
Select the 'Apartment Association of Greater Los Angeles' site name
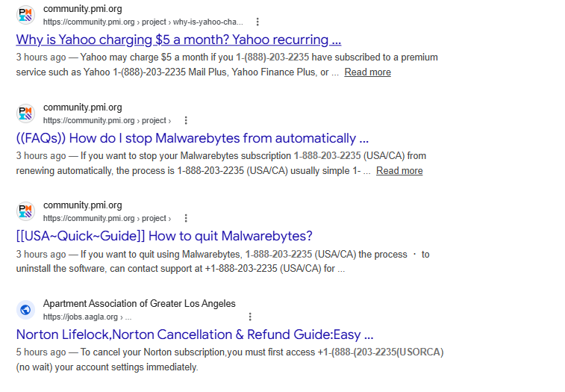pos(139,304)
